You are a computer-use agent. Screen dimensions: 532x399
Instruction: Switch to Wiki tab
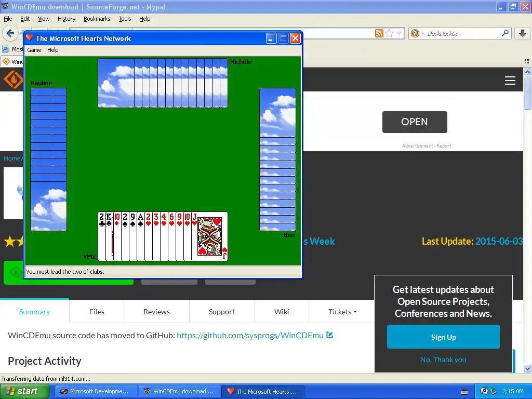[x=282, y=312]
